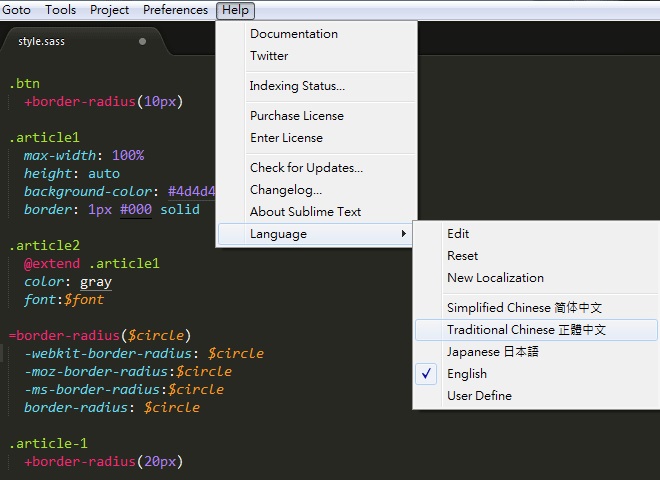Viewport: 660px width, 480px height.
Task: Open the Changelog... entry
Action: point(316,189)
